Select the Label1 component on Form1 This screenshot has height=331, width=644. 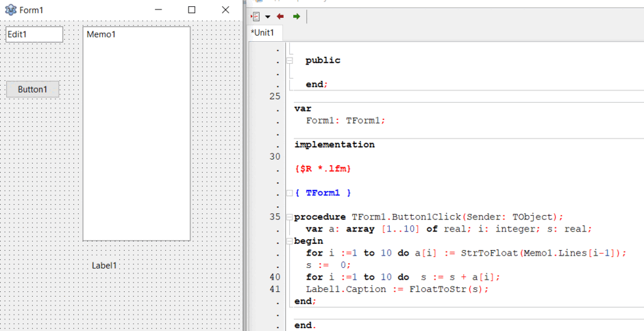[x=104, y=265]
